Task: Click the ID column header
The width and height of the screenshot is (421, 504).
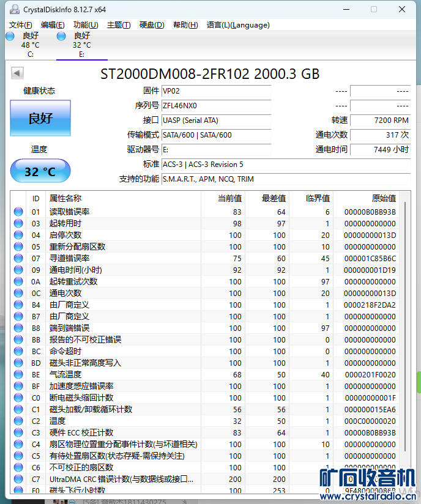Action: click(35, 198)
